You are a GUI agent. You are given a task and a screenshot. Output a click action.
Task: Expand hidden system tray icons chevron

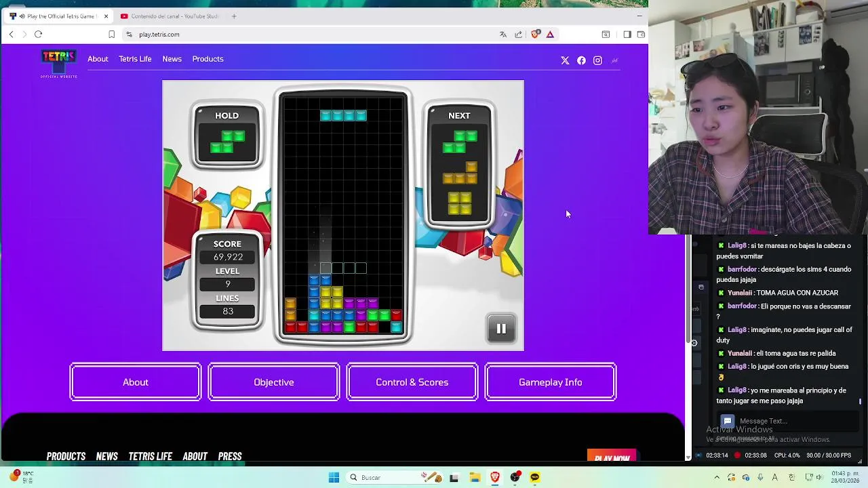(x=717, y=477)
